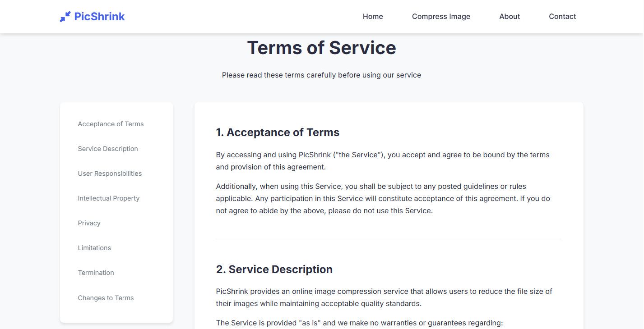644x329 pixels.
Task: Click the paragraph starting 'PicShrink provides an online'
Action: 384,297
